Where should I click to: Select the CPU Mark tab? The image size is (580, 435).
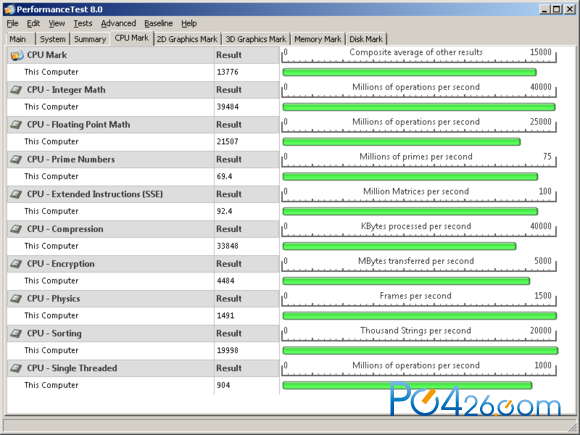click(x=132, y=38)
